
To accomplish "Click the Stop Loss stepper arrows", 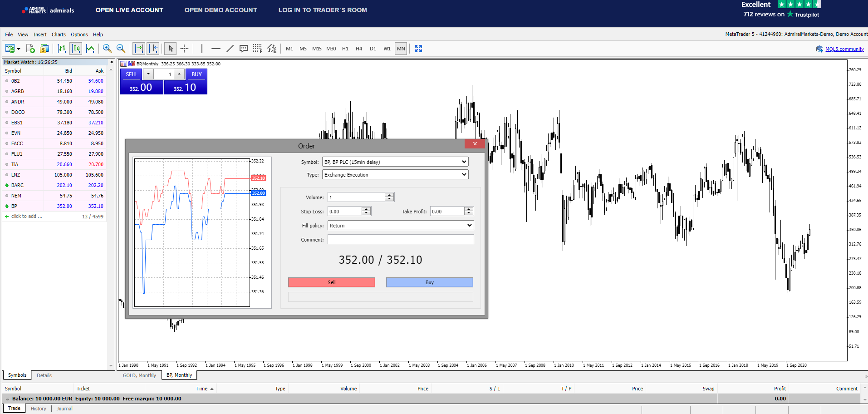I will point(366,211).
